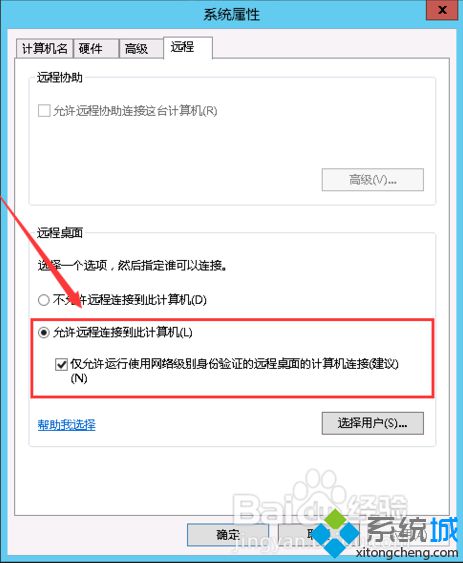Screen dimensions: 463x563
Task: Switch to the 计算机名 tab
Action: click(x=45, y=48)
